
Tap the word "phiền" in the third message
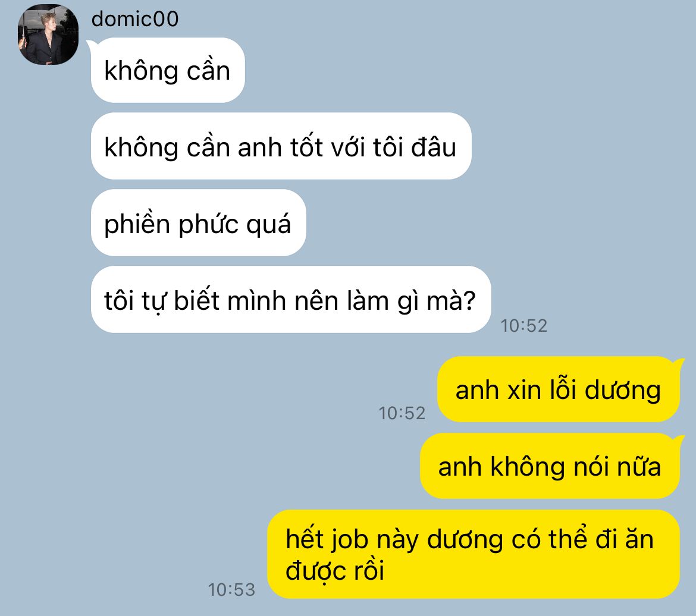tap(137, 223)
